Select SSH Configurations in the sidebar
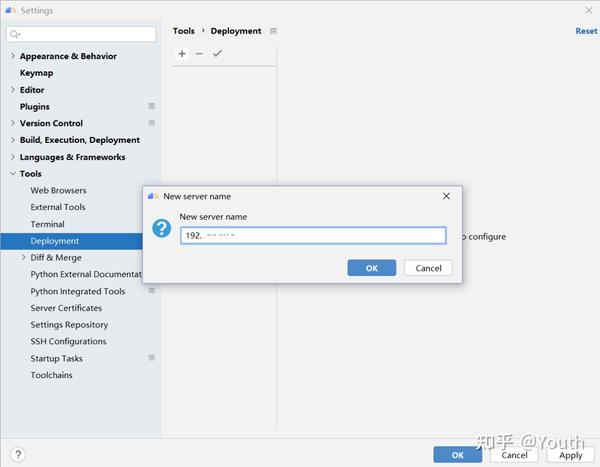Viewport: 600px width, 467px height. point(68,342)
